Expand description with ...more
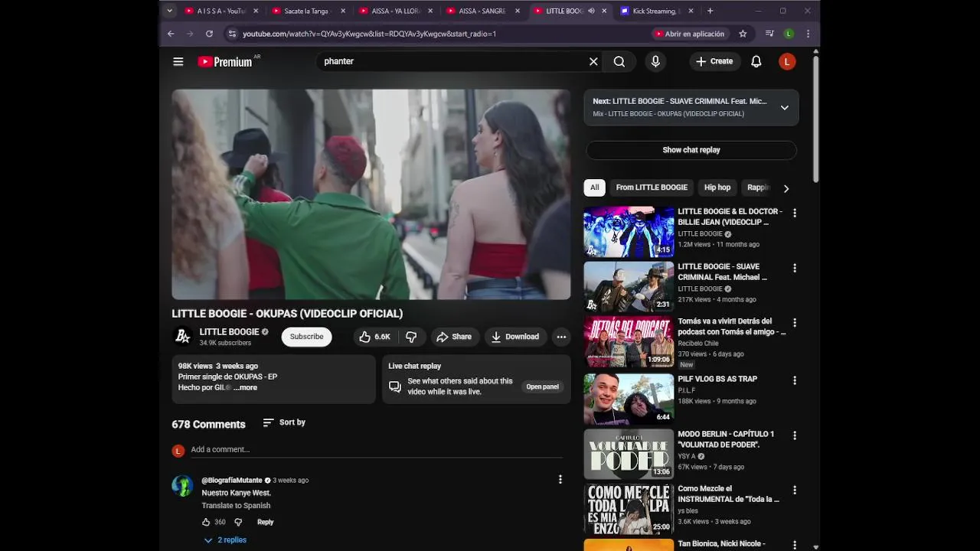This screenshot has width=980, height=551. [246, 388]
